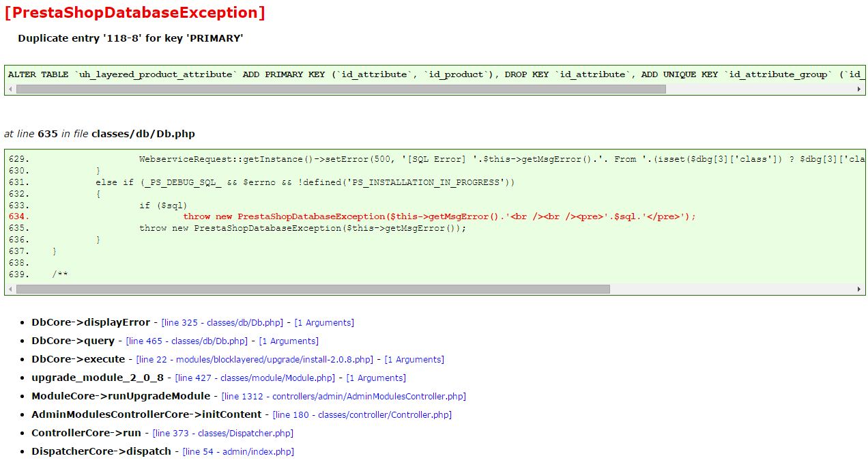
Task: Click 'AdminModulesControllerCore->initContent' stack entry
Action: pos(147,415)
